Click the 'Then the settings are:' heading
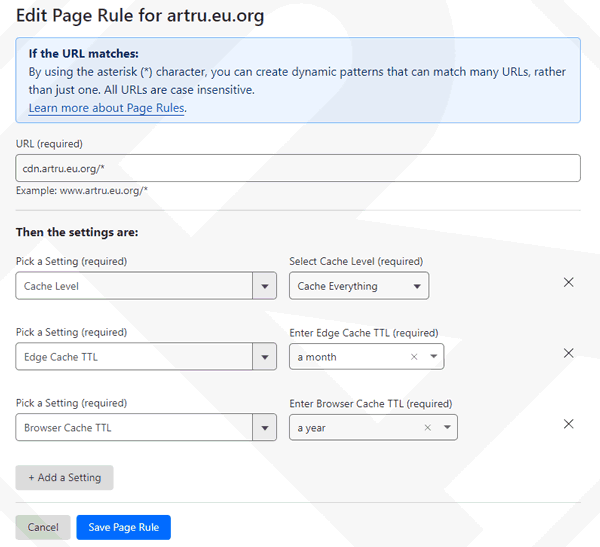This screenshot has height=547, width=600. pyautogui.click(x=77, y=232)
